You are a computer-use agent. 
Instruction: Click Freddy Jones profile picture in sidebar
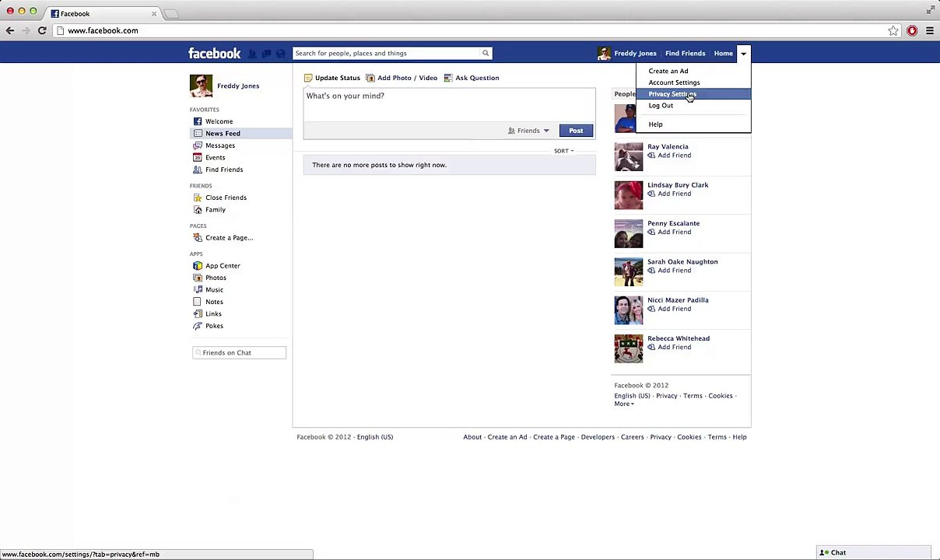[x=201, y=86]
